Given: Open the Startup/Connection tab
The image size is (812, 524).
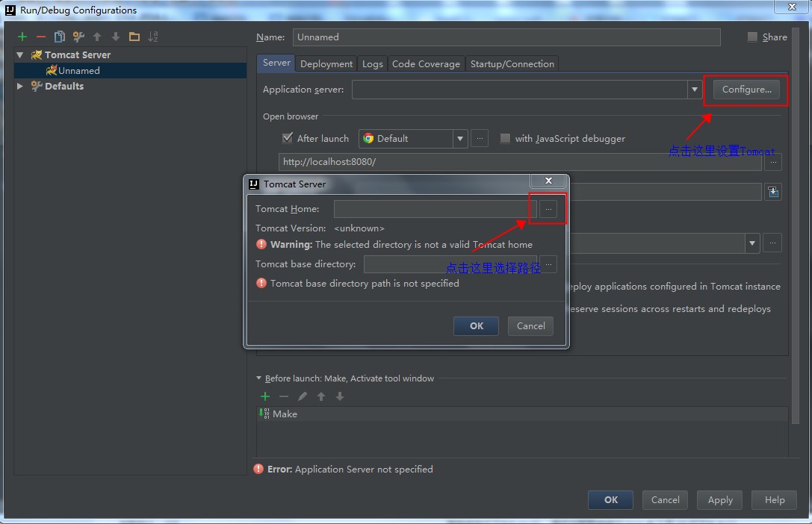Looking at the screenshot, I should [x=512, y=63].
